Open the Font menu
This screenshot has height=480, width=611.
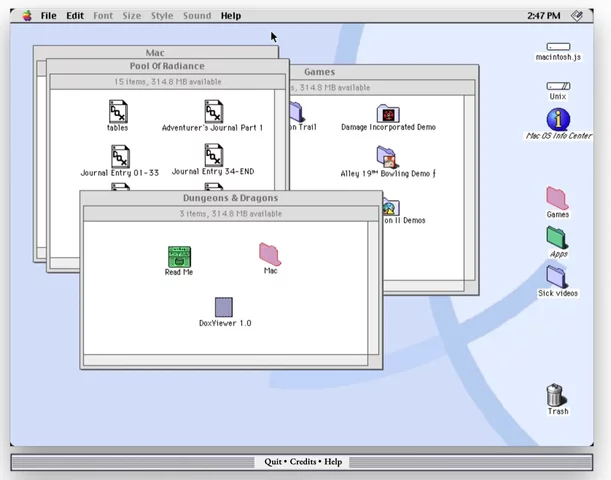(x=103, y=16)
